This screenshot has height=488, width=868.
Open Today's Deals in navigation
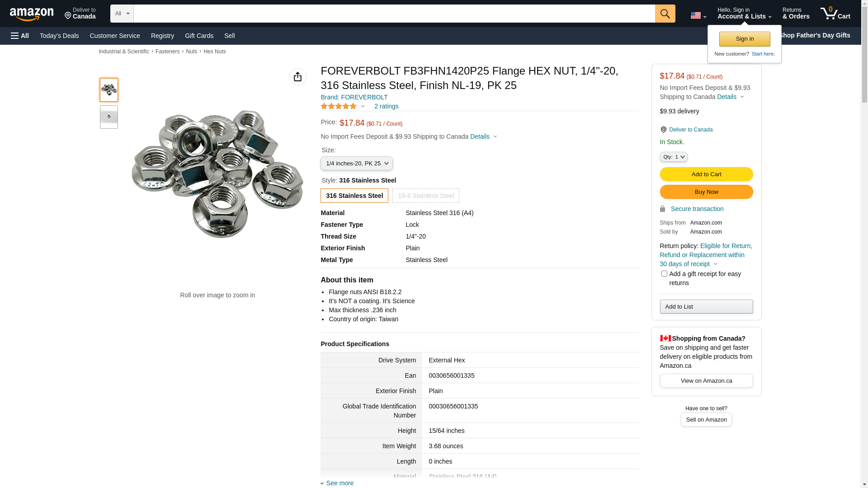click(x=59, y=36)
